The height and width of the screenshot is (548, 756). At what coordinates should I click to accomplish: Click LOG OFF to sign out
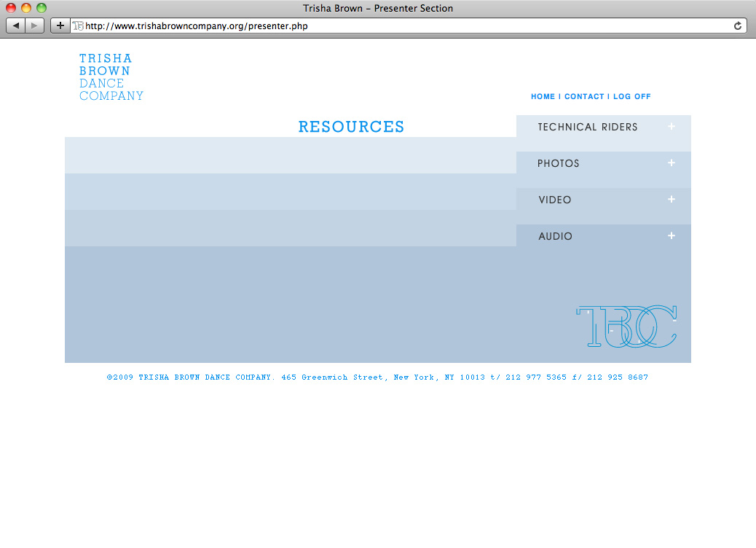tap(631, 96)
